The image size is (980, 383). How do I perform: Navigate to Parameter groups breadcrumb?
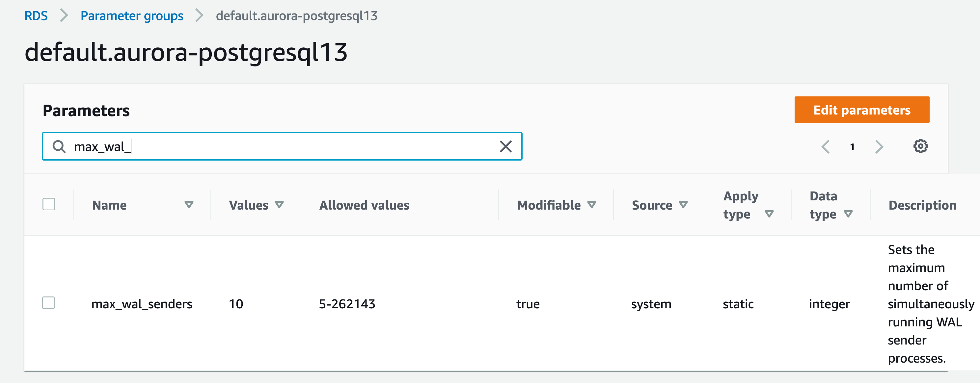click(131, 15)
